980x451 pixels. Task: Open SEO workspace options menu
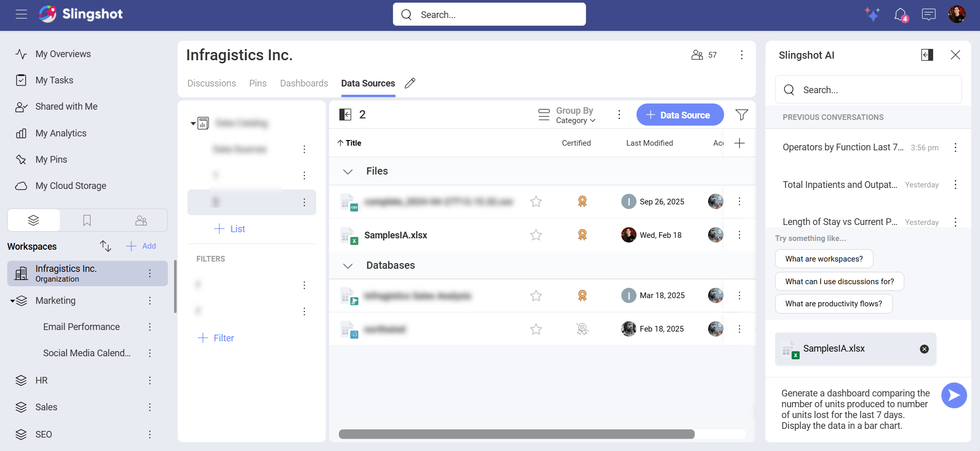[x=150, y=435]
